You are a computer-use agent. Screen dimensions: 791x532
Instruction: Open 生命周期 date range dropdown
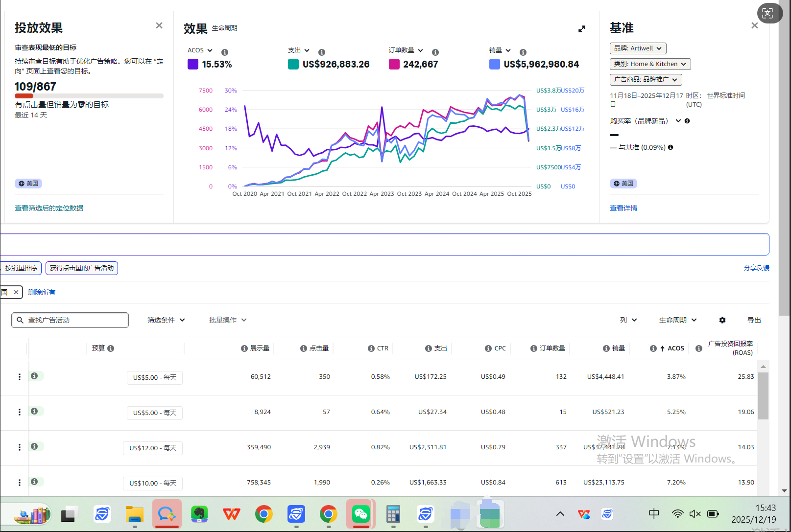678,320
